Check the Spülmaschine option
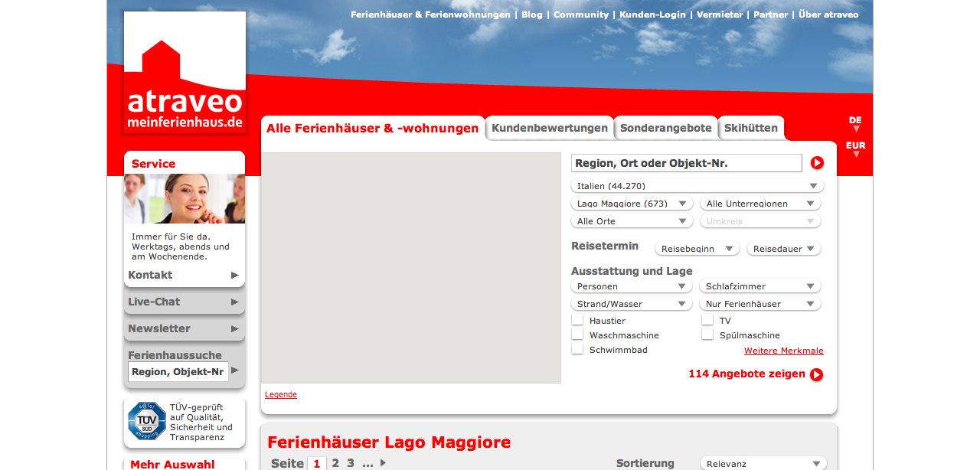Image resolution: width=980 pixels, height=470 pixels. pyautogui.click(x=707, y=335)
